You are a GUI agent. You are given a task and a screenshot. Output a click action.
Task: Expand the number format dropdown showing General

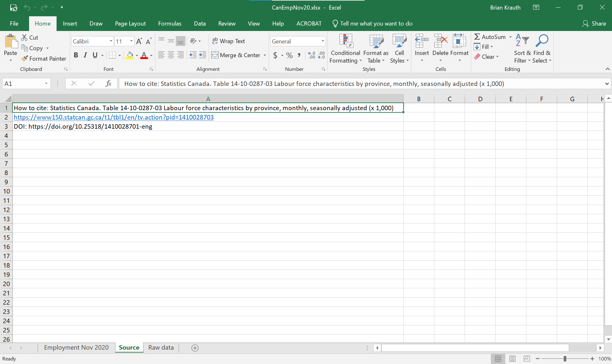[x=323, y=41]
